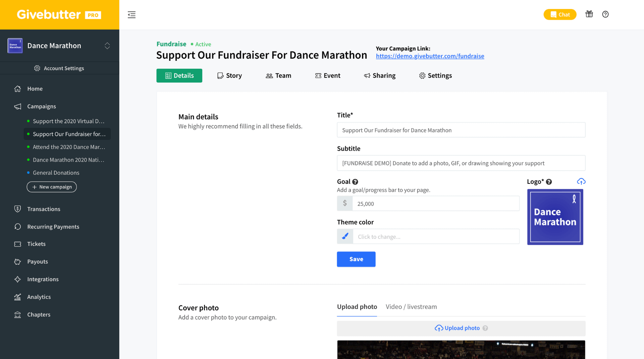This screenshot has height=359, width=644.
Task: Open the Theme color picker field
Action: [436, 237]
